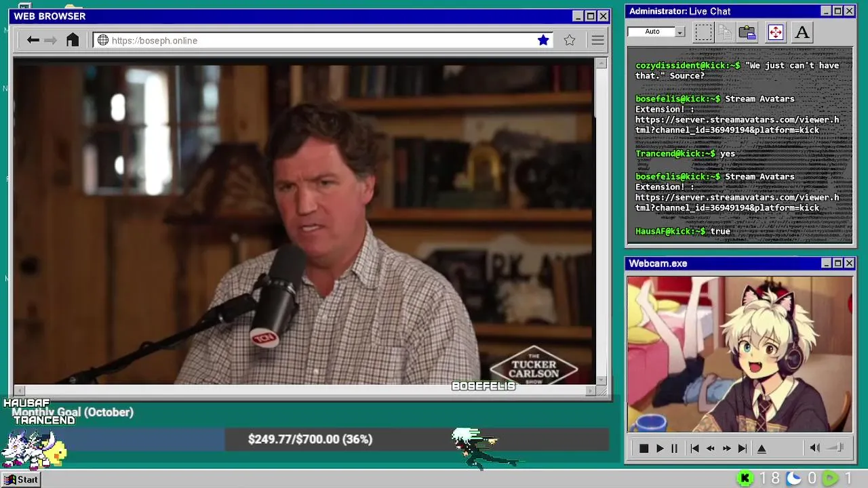Click the red arrows fullscreen icon
This screenshot has height=488, width=868.
pyautogui.click(x=775, y=32)
